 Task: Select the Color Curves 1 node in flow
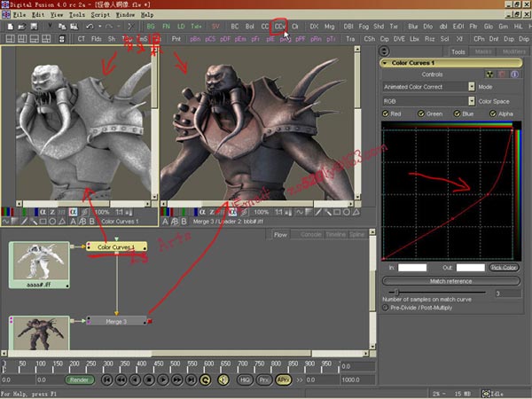point(117,247)
